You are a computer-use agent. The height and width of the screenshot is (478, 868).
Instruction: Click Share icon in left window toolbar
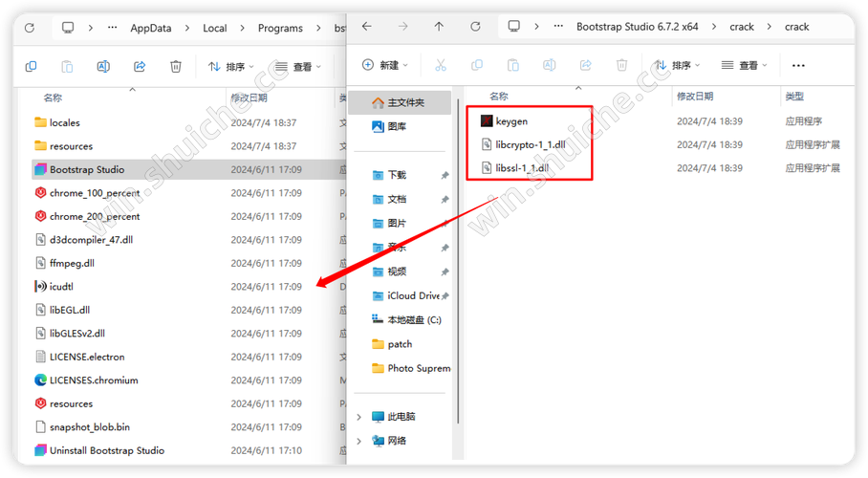(x=140, y=67)
